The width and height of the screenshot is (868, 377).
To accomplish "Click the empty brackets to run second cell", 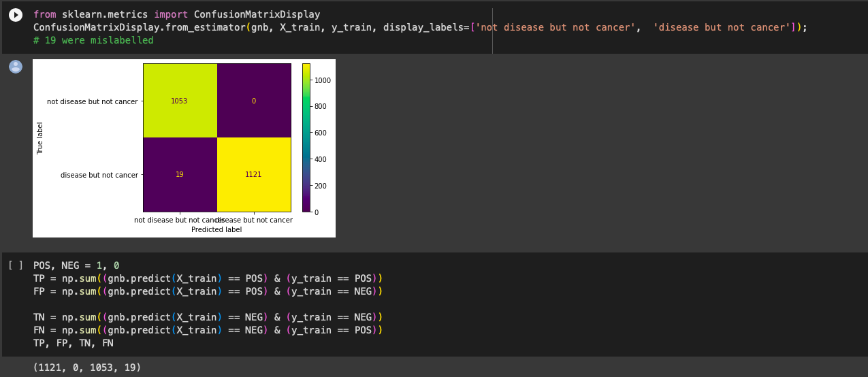I will coord(16,265).
